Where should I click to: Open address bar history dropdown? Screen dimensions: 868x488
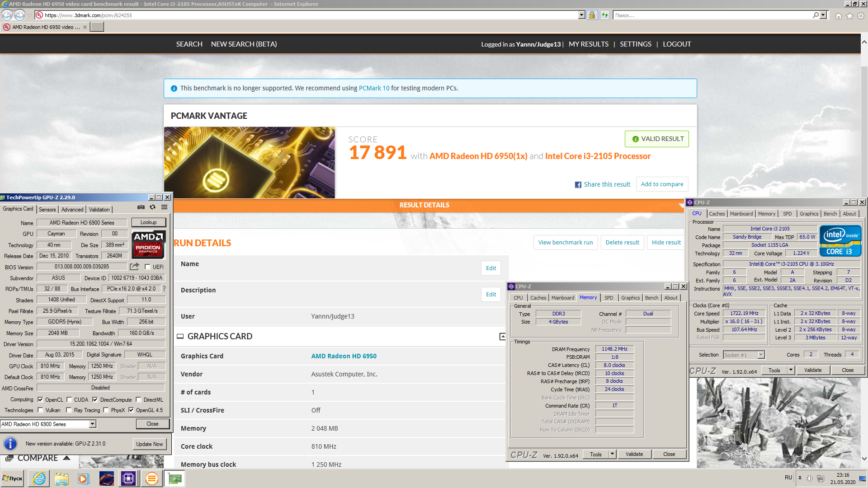pyautogui.click(x=581, y=15)
